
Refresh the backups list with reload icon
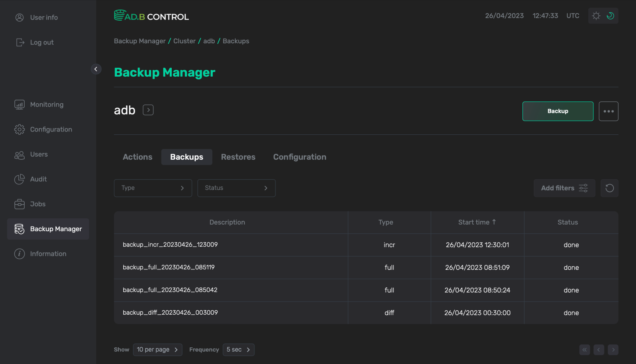point(609,188)
